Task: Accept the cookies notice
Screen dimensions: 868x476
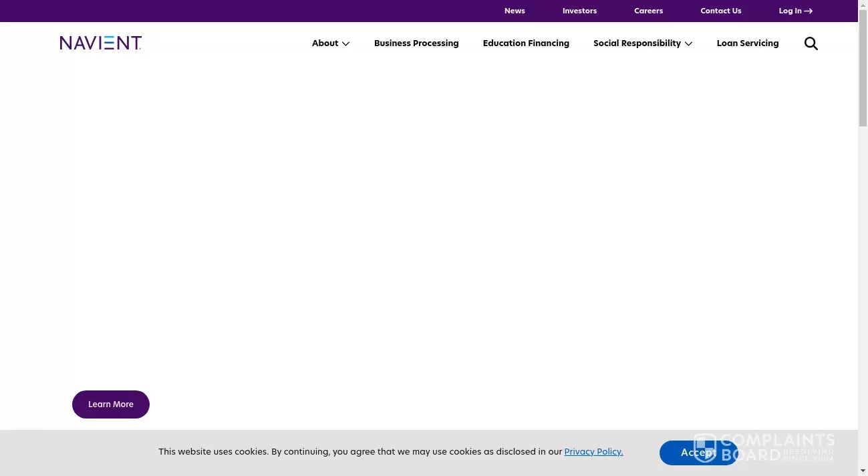Action: pyautogui.click(x=698, y=453)
